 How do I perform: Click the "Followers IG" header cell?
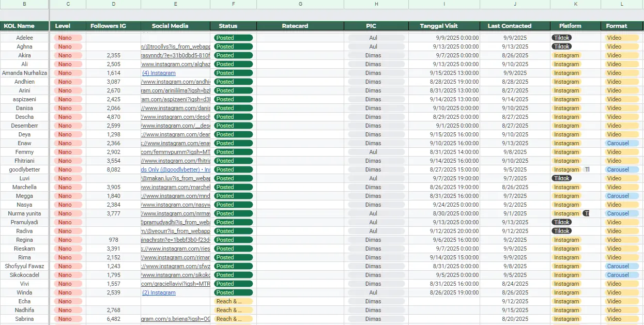(113, 26)
